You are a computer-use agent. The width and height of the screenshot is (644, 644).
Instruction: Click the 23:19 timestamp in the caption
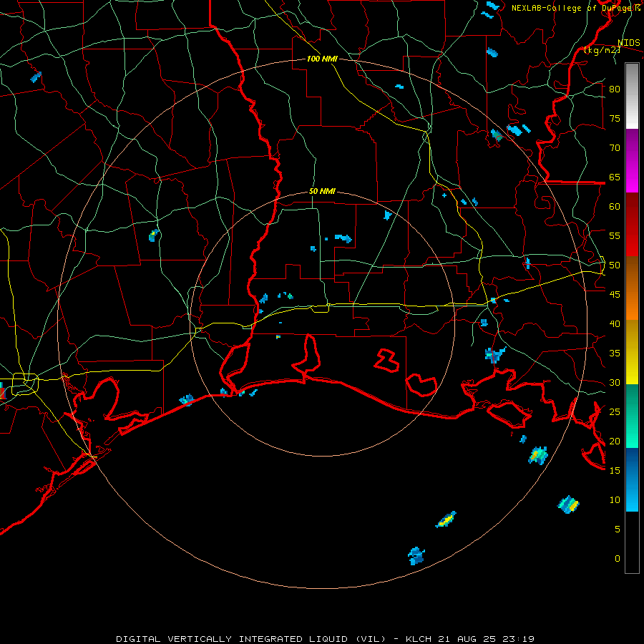519,639
